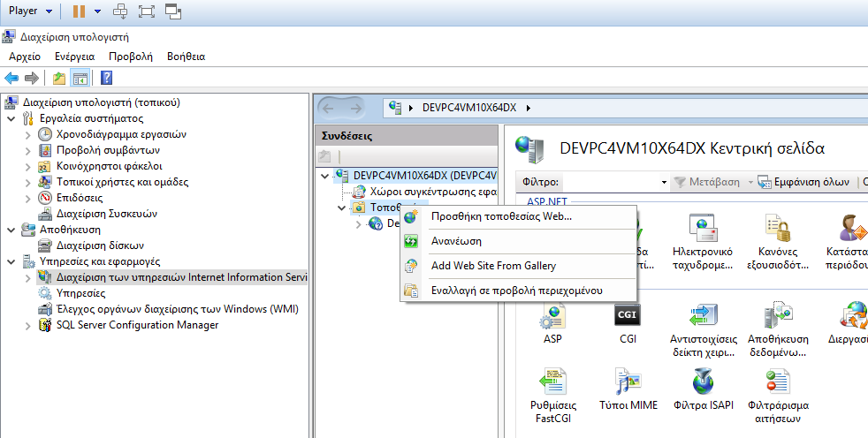Expand the SQL Server Configuration Manager node
Viewport: 868px width, 438px height.
pos(27,325)
